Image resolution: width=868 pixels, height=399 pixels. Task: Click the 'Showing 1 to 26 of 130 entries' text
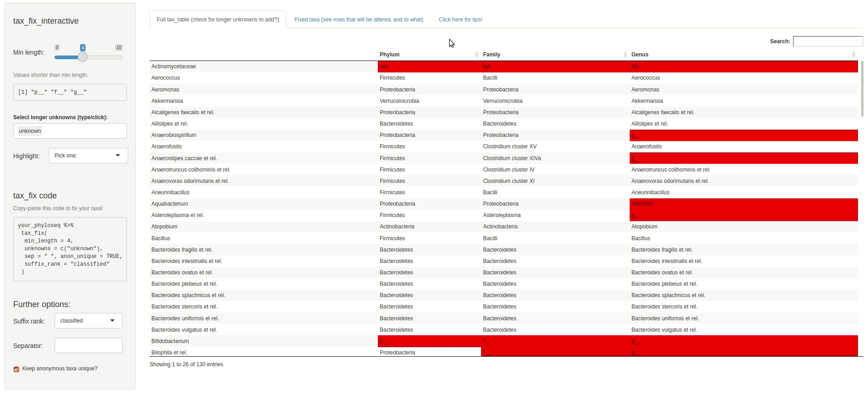(x=186, y=364)
